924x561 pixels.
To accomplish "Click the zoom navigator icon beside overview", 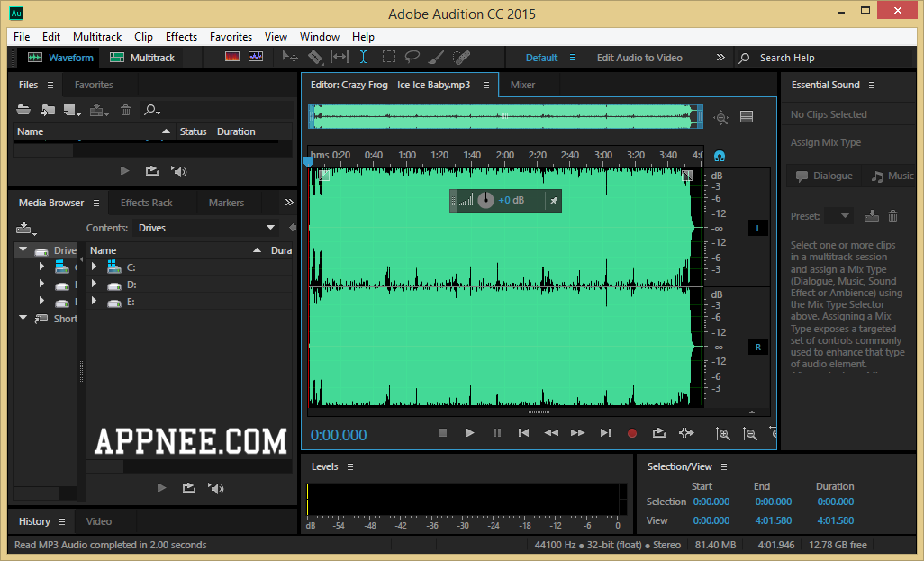I will click(720, 117).
